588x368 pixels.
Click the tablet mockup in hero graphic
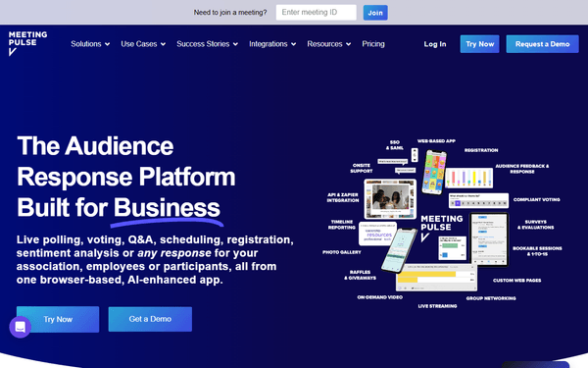[x=489, y=239]
